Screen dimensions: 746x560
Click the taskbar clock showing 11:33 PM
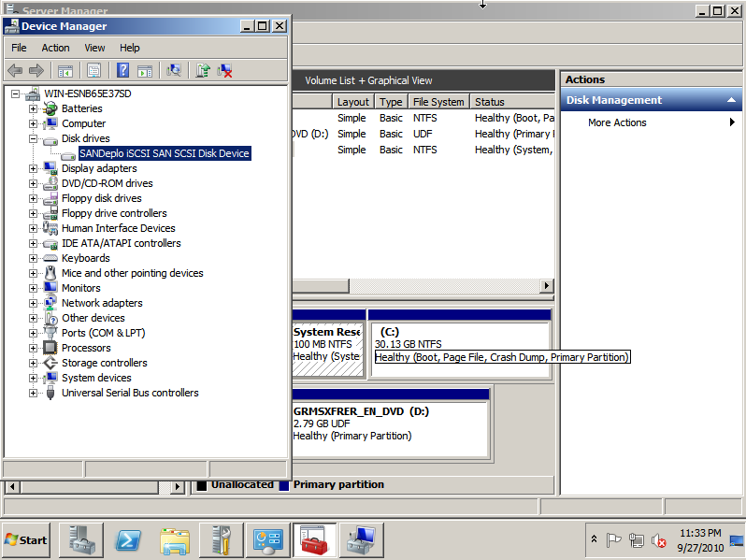point(700,540)
